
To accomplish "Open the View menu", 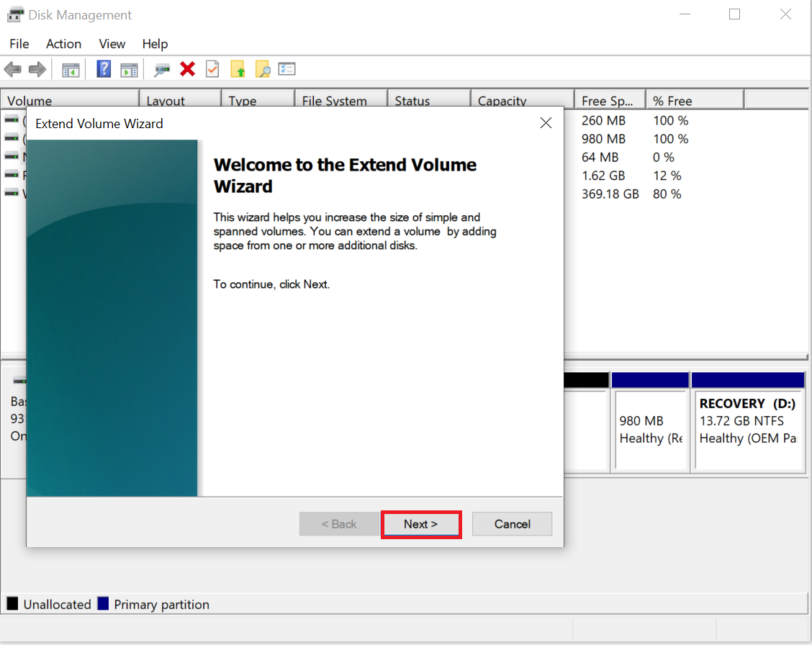I will 112,44.
